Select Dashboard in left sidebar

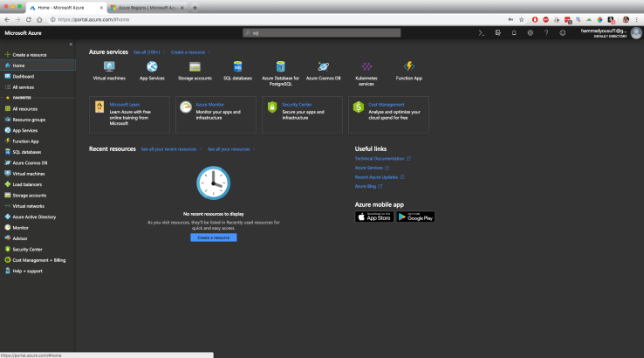point(24,76)
